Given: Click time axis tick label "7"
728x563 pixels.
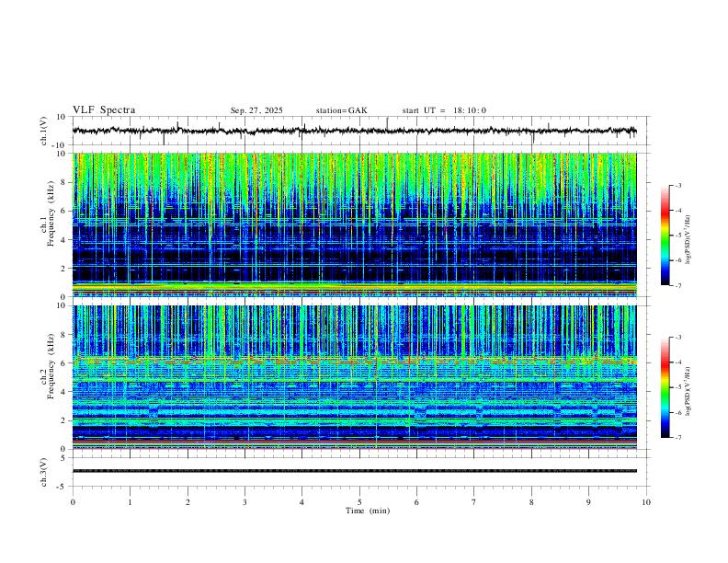Looking at the screenshot, I should 474,502.
